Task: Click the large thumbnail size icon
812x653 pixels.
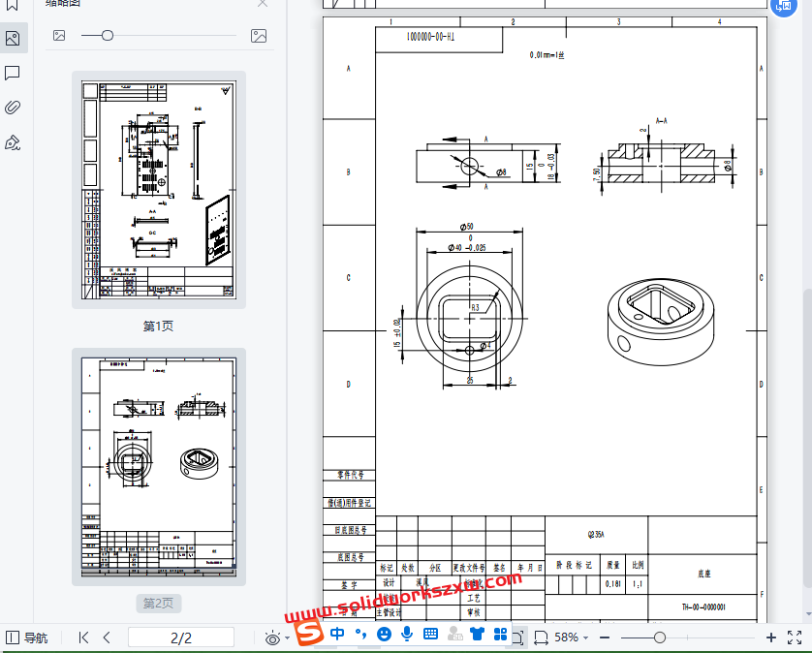Action: click(x=259, y=36)
